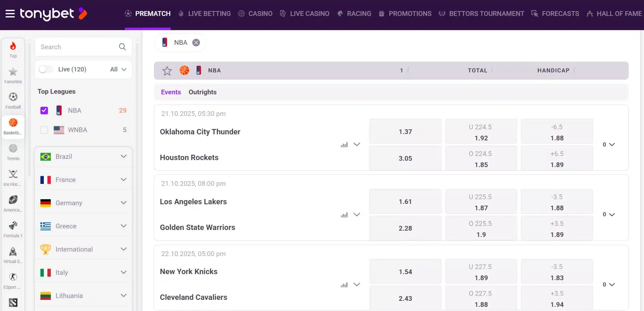Open the LIVE CASINO section
644x311 pixels.
pos(304,14)
